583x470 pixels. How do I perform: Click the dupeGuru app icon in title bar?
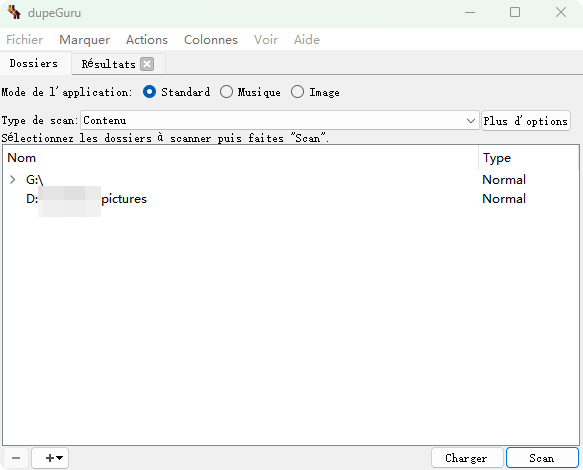[14, 12]
